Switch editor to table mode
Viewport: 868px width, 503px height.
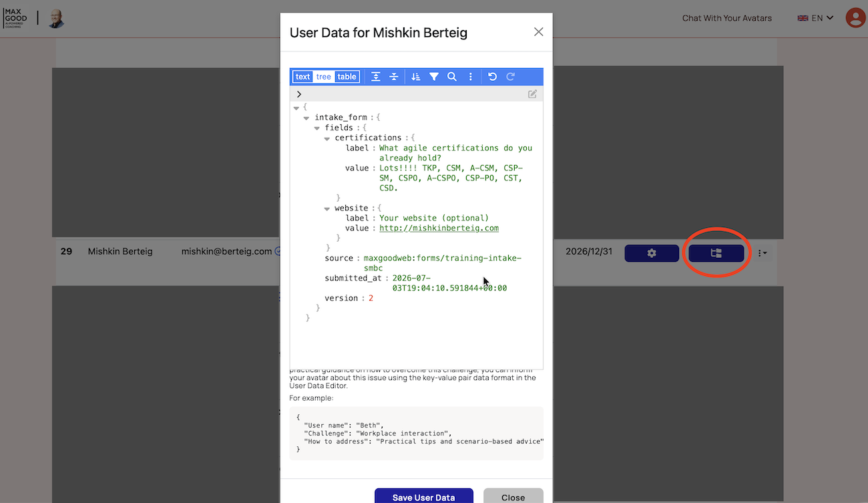(347, 77)
